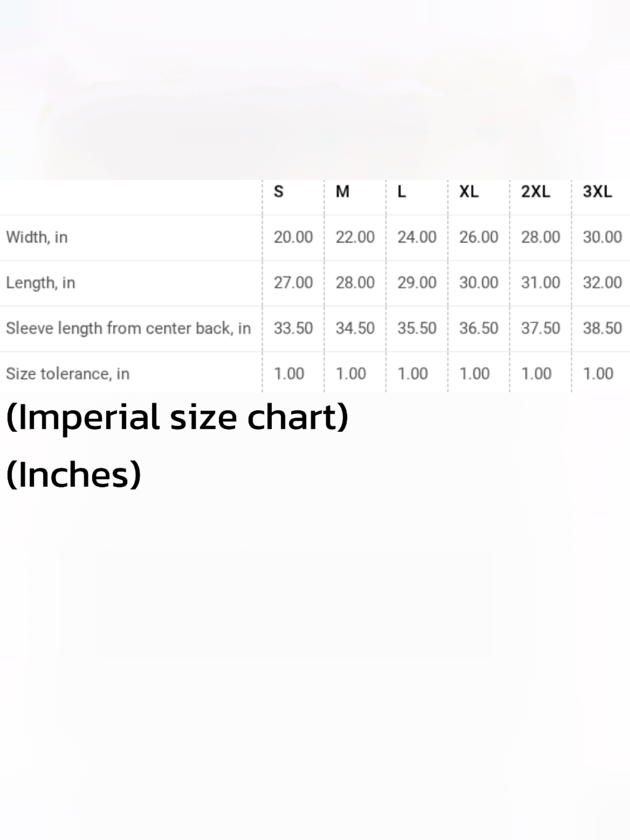Select the 31.00 length value for 2XL
The image size is (630, 840).
[x=540, y=283]
